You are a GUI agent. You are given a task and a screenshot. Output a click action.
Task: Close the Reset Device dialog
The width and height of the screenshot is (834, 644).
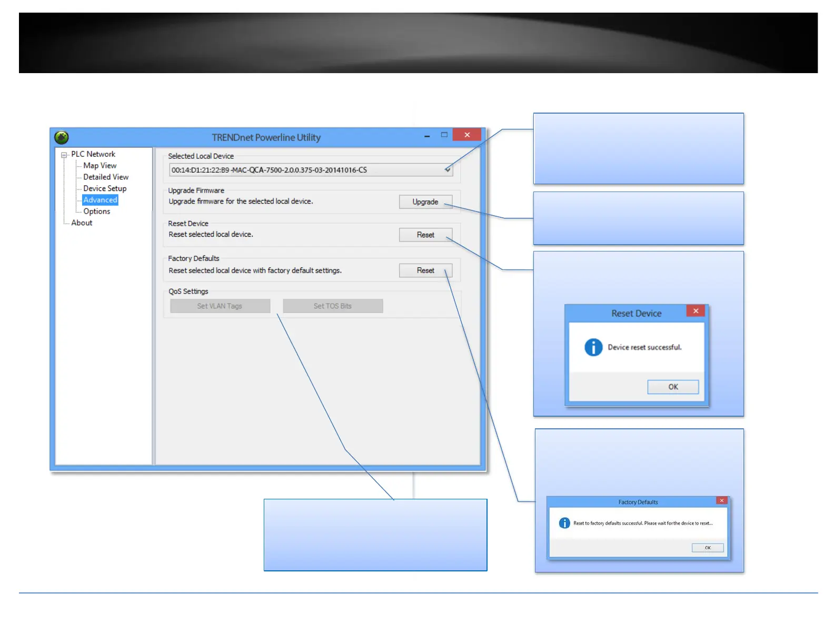click(x=696, y=311)
